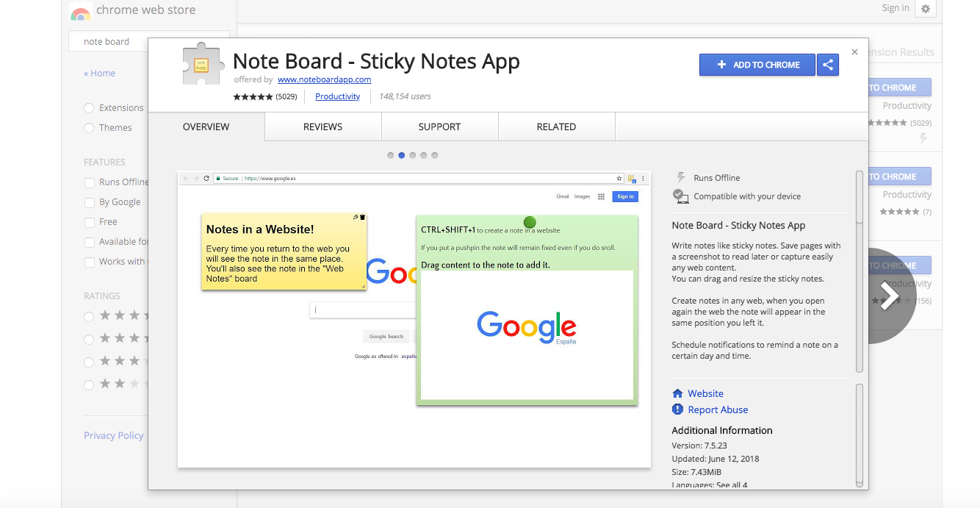Viewport: 980px width, 508px height.
Task: Click the Sign in link
Action: point(895,8)
